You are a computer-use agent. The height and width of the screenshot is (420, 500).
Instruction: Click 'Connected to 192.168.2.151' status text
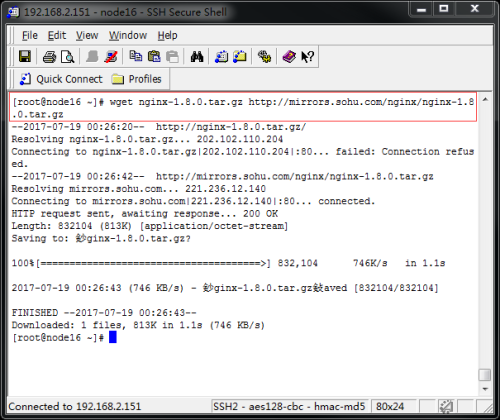pos(75,406)
